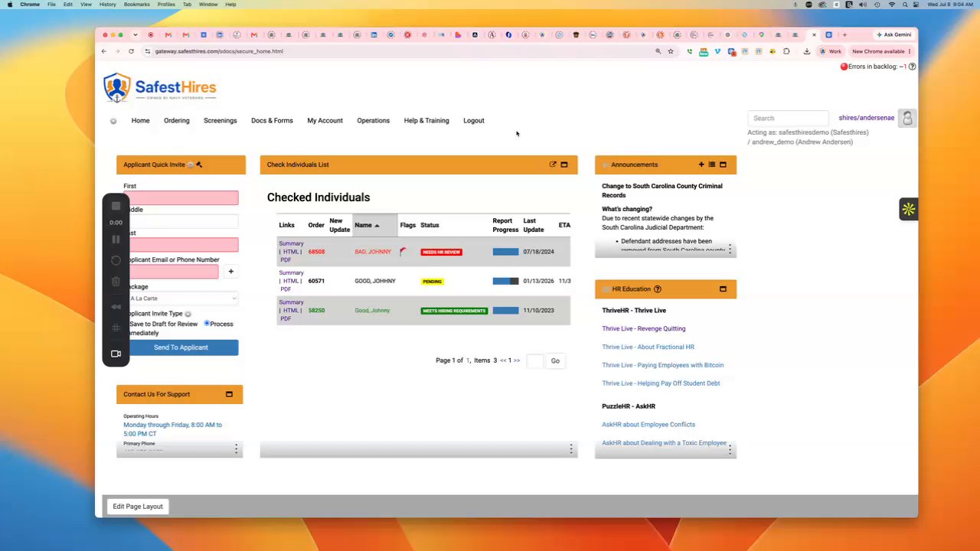Open the Help & Training menu
This screenshot has width=980, height=551.
[x=426, y=120]
